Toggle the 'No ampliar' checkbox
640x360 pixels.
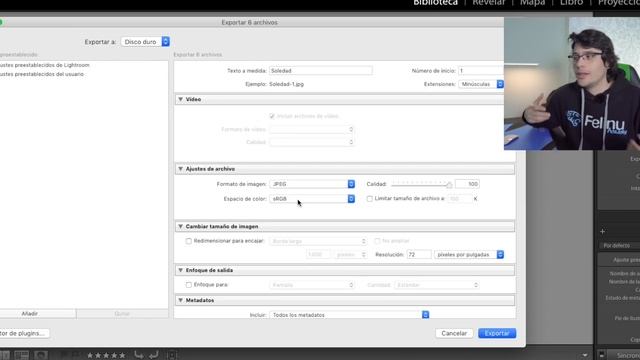tap(377, 241)
